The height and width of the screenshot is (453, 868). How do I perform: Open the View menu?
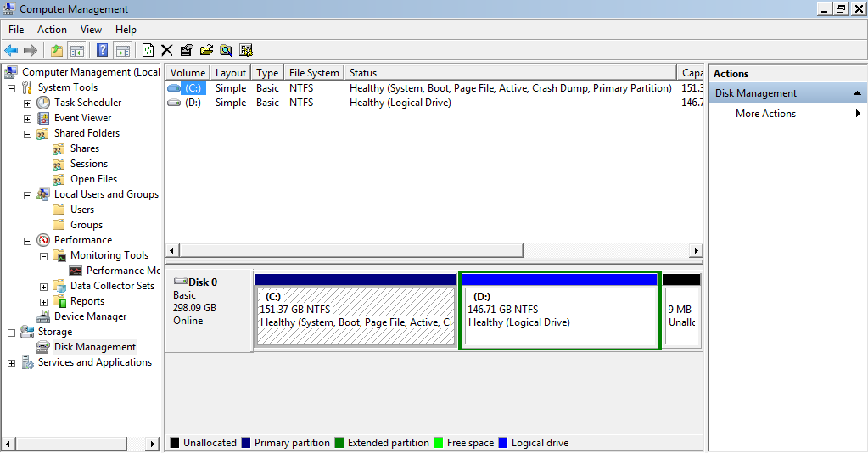[91, 30]
